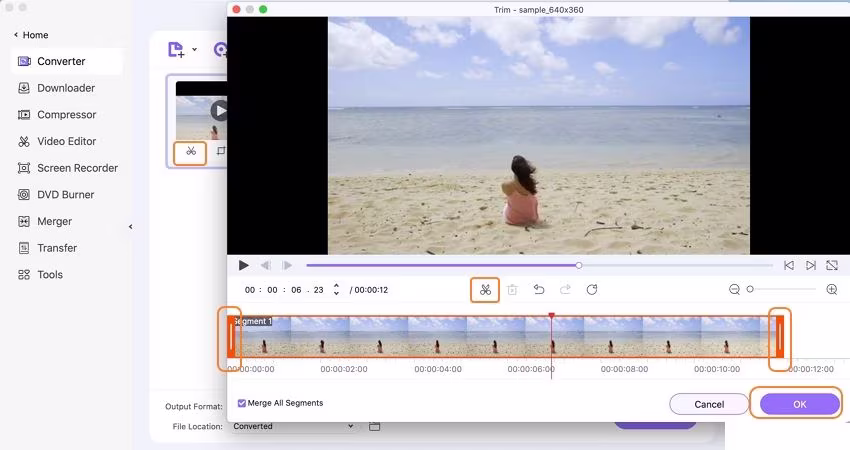Jump to segment end marker
This screenshot has width=850, height=450.
click(810, 265)
